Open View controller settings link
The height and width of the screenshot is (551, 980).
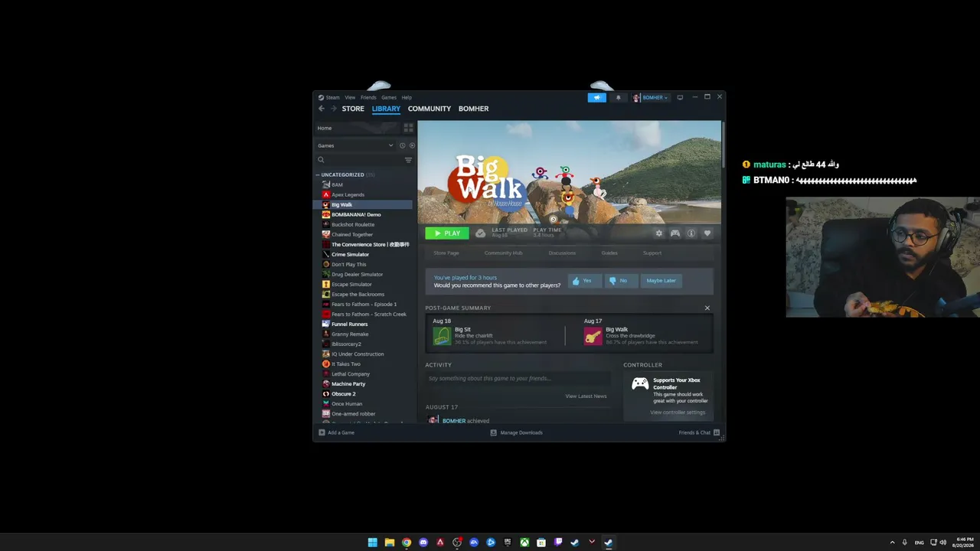pyautogui.click(x=678, y=412)
